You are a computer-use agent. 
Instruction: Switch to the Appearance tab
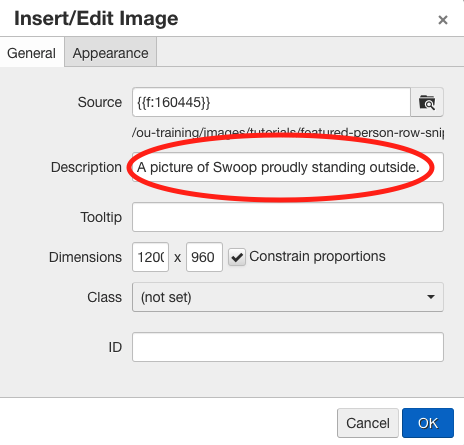click(x=110, y=53)
